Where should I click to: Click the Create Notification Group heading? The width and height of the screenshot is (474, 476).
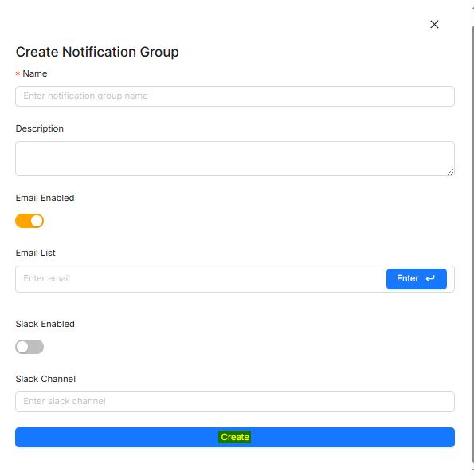click(x=97, y=52)
